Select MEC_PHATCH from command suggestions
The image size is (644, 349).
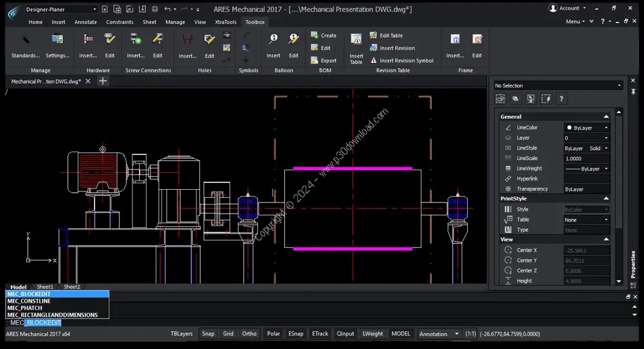[57, 308]
